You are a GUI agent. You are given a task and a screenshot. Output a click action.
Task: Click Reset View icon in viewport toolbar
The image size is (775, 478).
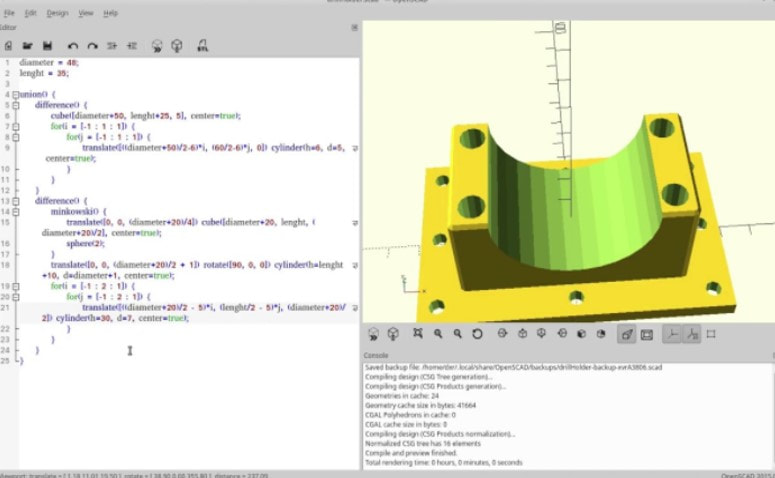(477, 334)
